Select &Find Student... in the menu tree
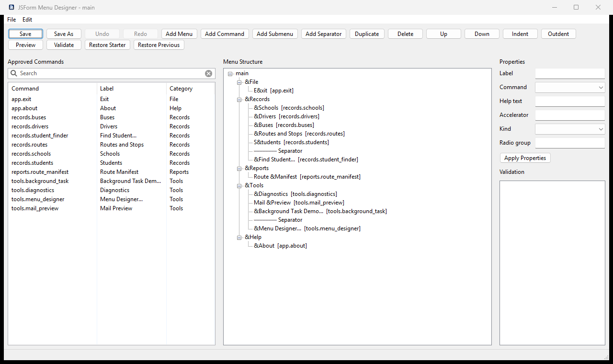Image resolution: width=613 pixels, height=364 pixels. (306, 159)
